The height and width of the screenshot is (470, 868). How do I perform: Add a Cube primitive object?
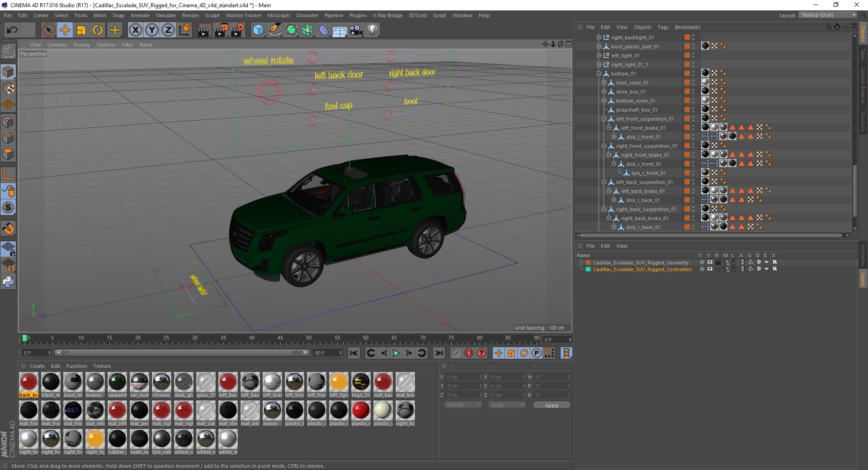coord(258,30)
